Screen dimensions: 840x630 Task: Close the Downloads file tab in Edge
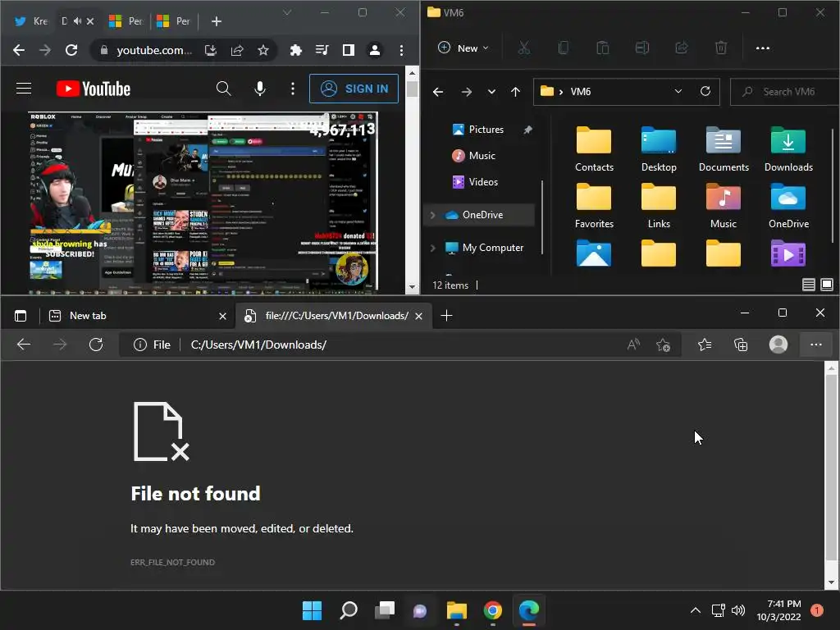tap(419, 316)
